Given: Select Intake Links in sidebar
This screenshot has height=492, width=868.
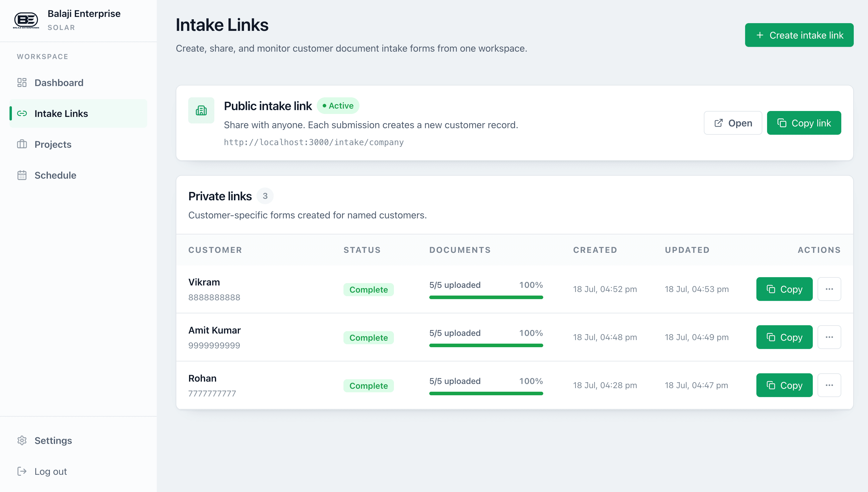Looking at the screenshot, I should point(78,114).
